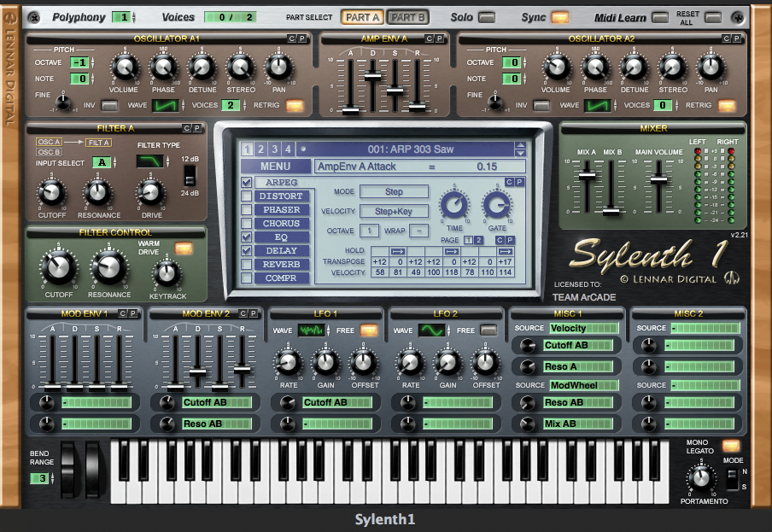The image size is (772, 532).
Task: Enable the REVERB effect checkbox
Action: (x=247, y=265)
